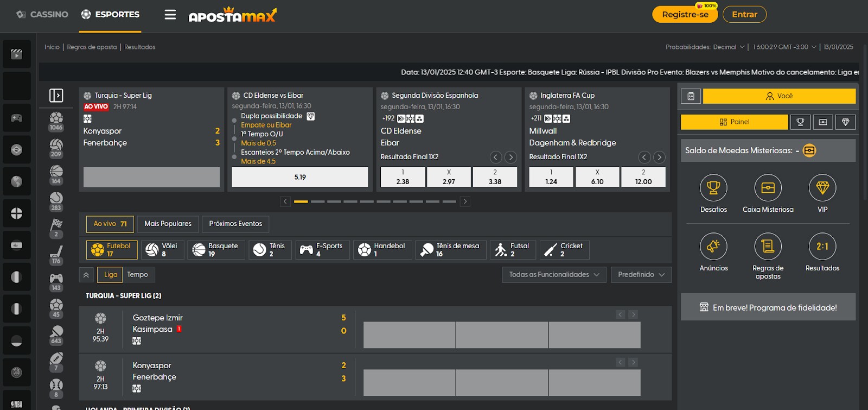This screenshot has width=868, height=410.
Task: Switch grouping to Liga
Action: coord(111,275)
